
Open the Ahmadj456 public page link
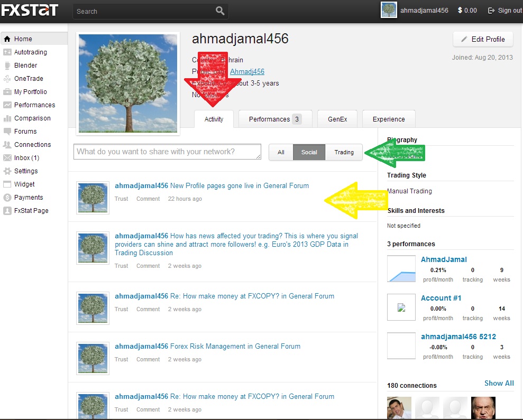coord(247,71)
